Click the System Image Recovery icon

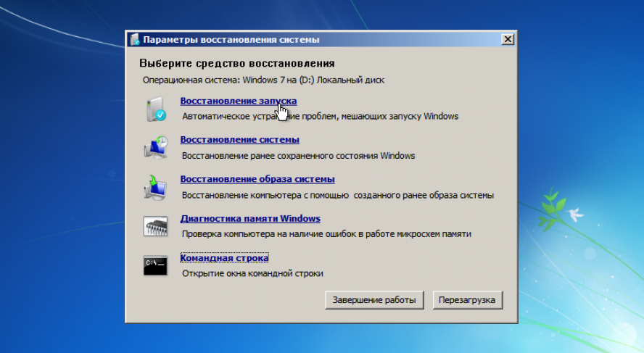155,187
